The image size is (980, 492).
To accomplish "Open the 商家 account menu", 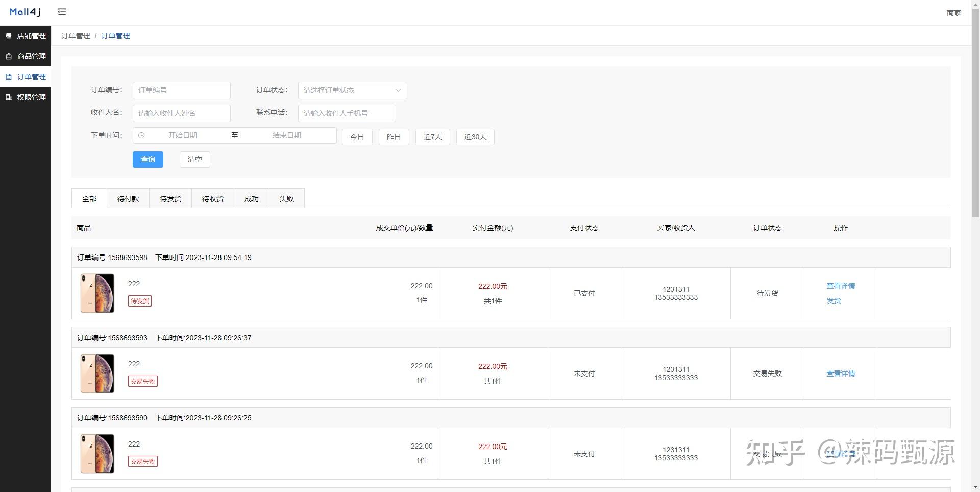I will pos(954,12).
